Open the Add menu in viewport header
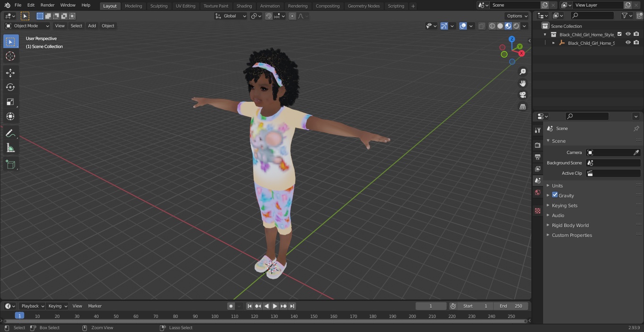This screenshot has width=644, height=332. click(92, 26)
